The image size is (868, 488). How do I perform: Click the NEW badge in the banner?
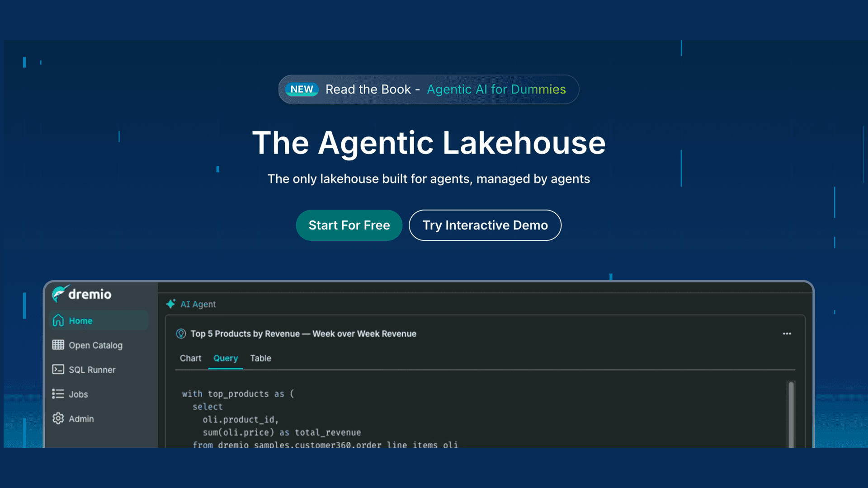(302, 89)
